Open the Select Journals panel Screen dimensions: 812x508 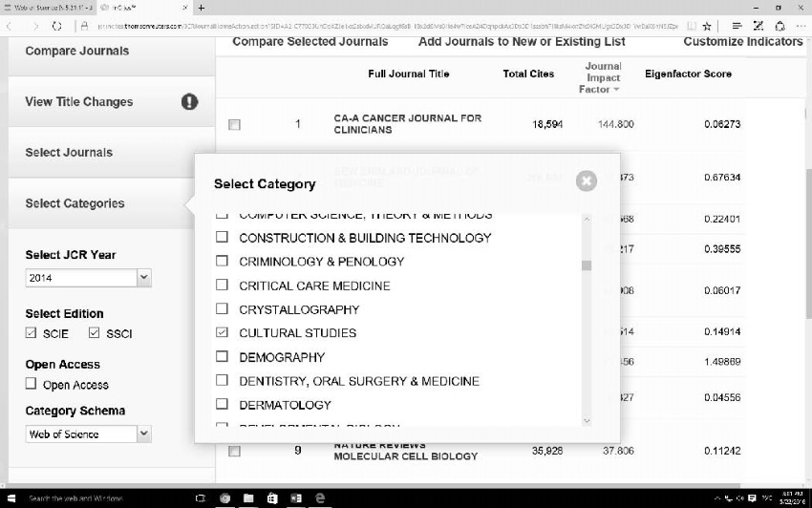click(x=112, y=152)
